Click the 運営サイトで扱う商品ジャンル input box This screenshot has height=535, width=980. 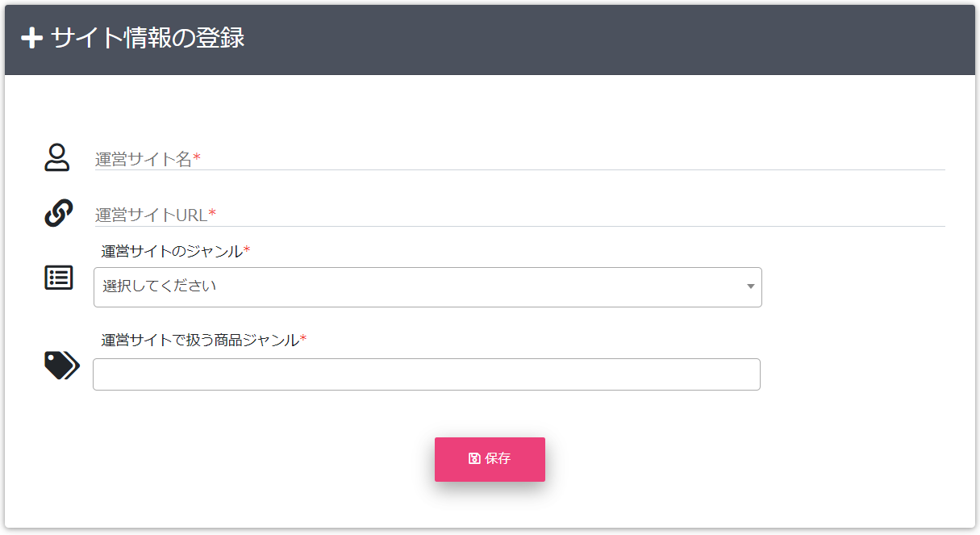pyautogui.click(x=427, y=374)
